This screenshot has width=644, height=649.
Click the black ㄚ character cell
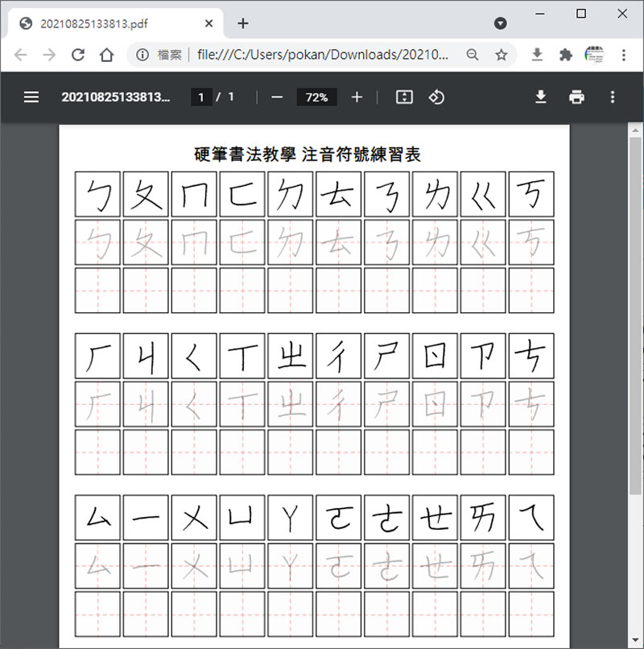[x=291, y=518]
